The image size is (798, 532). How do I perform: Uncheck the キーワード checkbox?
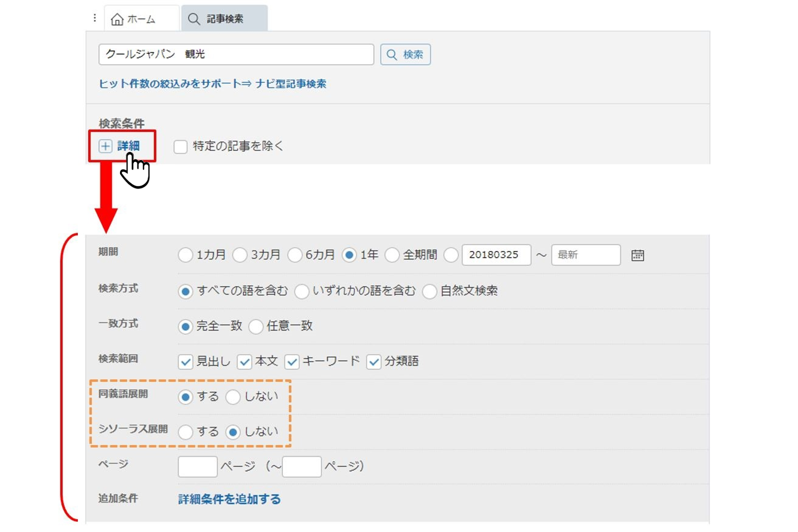[292, 362]
